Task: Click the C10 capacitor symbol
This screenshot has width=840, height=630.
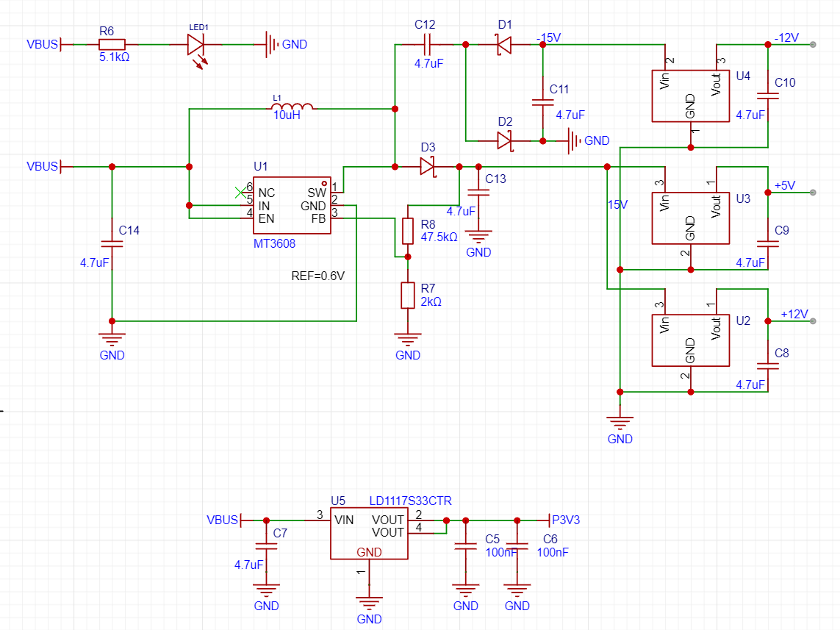Action: (768, 96)
